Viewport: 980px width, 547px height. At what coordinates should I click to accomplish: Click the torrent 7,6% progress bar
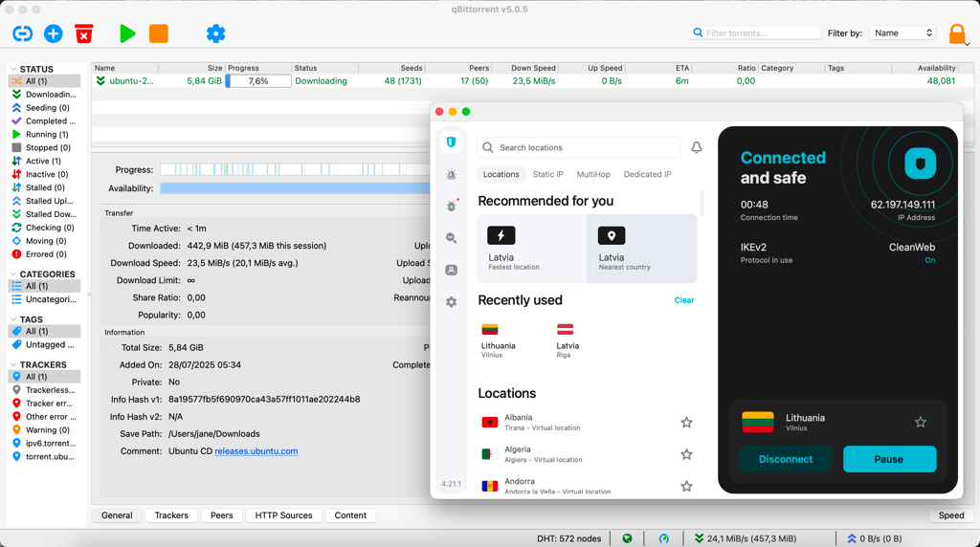click(x=258, y=81)
